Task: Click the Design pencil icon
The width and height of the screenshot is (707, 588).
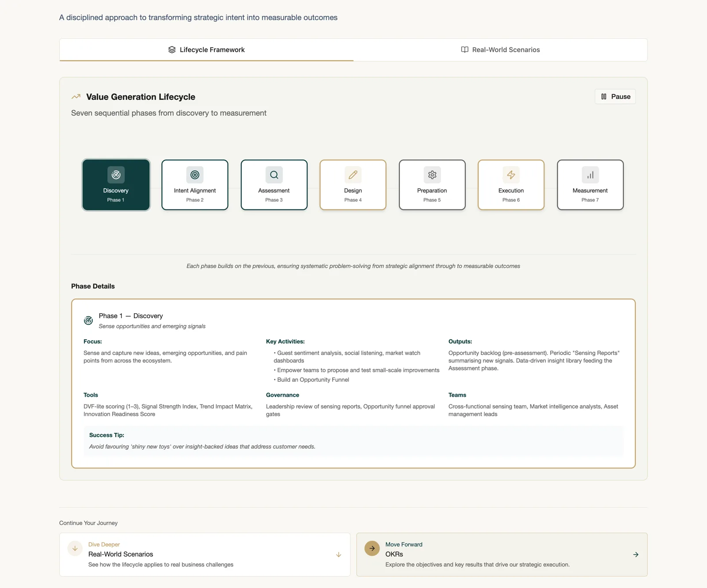Action: tap(353, 175)
